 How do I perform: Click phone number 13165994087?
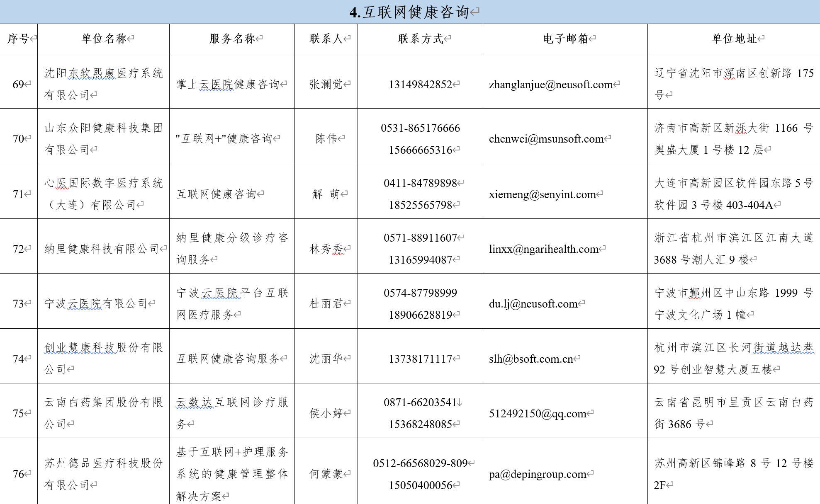click(421, 259)
